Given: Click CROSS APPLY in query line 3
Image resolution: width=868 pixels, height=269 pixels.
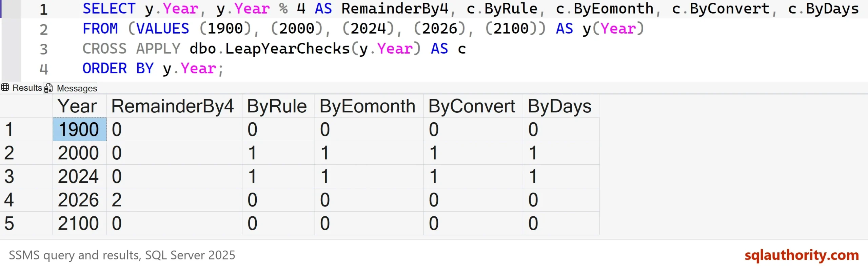Looking at the screenshot, I should (132, 49).
